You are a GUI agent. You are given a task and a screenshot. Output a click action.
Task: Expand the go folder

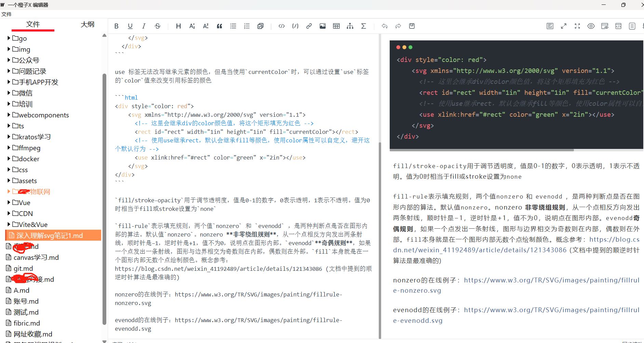[x=9, y=38]
